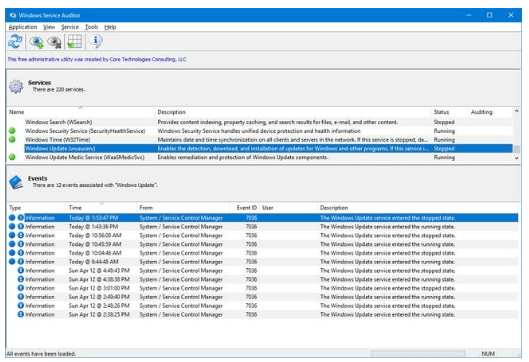Click Windows Service Auditor title bar icon
This screenshot has height=362, width=529.
(x=13, y=15)
